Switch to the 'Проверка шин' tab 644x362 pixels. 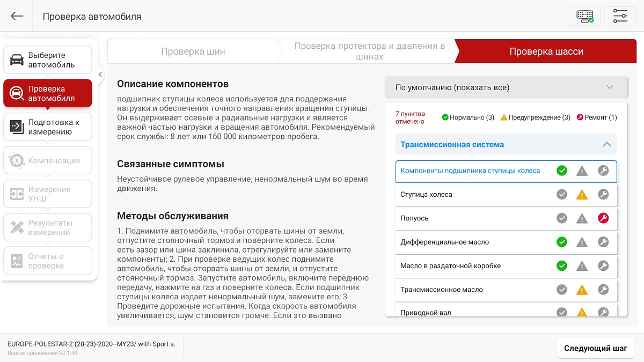click(x=193, y=51)
